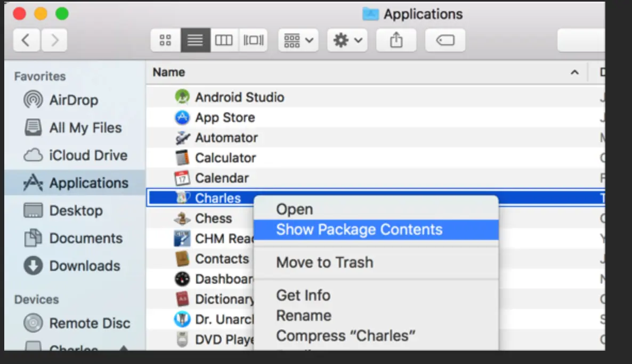Click the Favorites section heading

(x=40, y=76)
